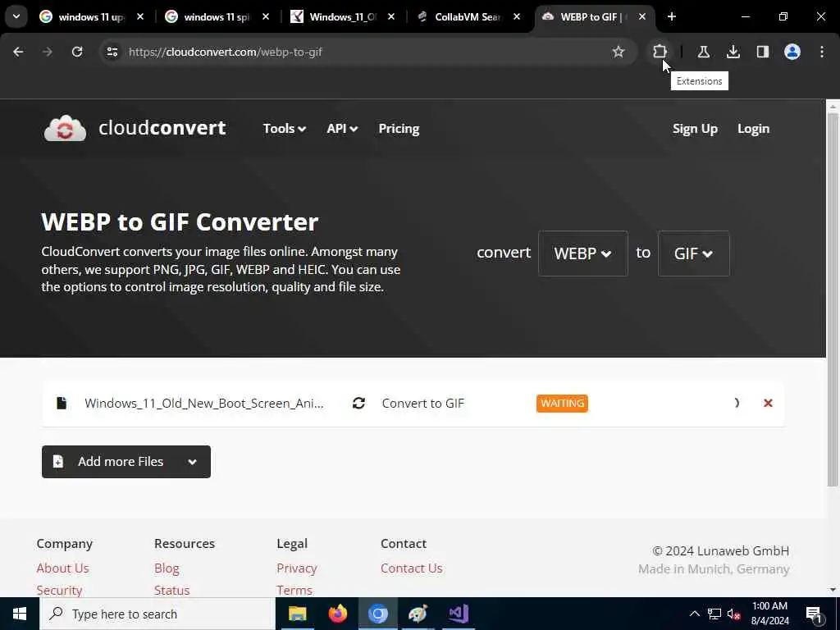Open the About Us footer link
840x630 pixels.
point(62,568)
